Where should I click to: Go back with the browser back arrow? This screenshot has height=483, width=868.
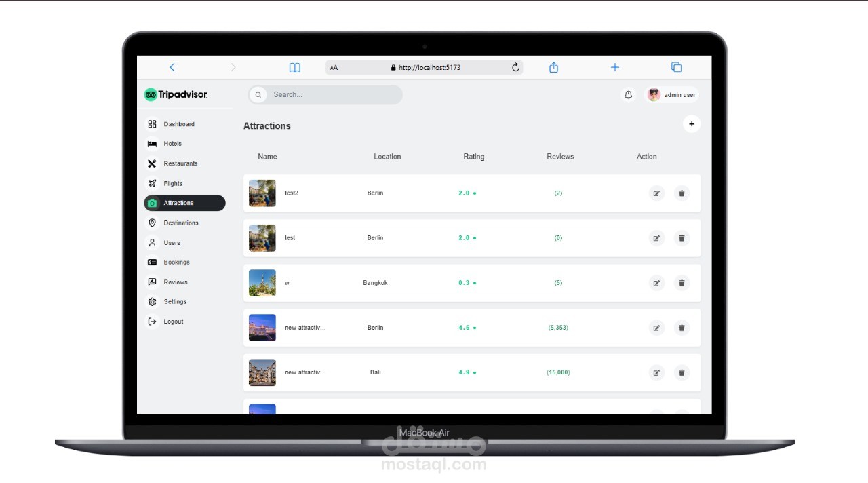click(172, 67)
